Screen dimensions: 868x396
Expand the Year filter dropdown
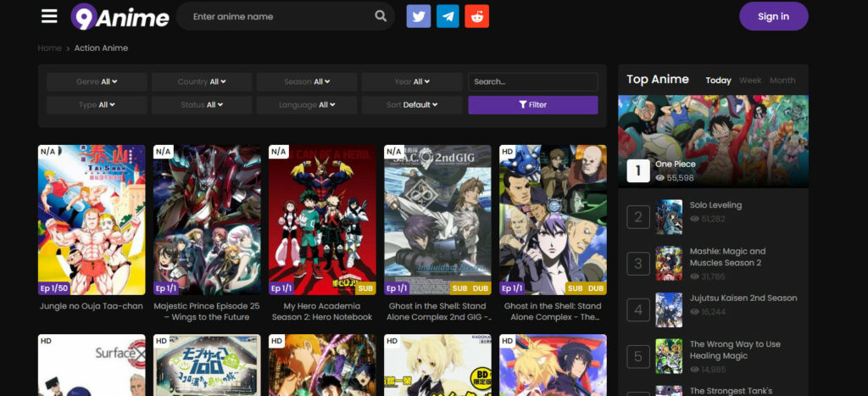point(412,81)
